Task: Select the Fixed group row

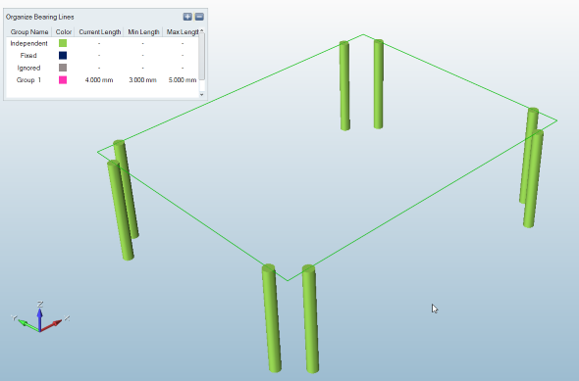Action: tap(102, 55)
